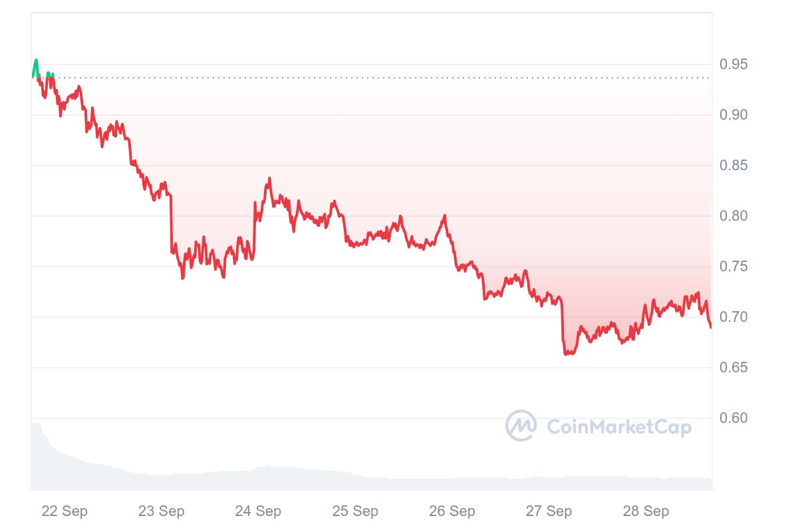The height and width of the screenshot is (532, 798).
Task: Click the 0.85 price axis label
Action: 734,166
